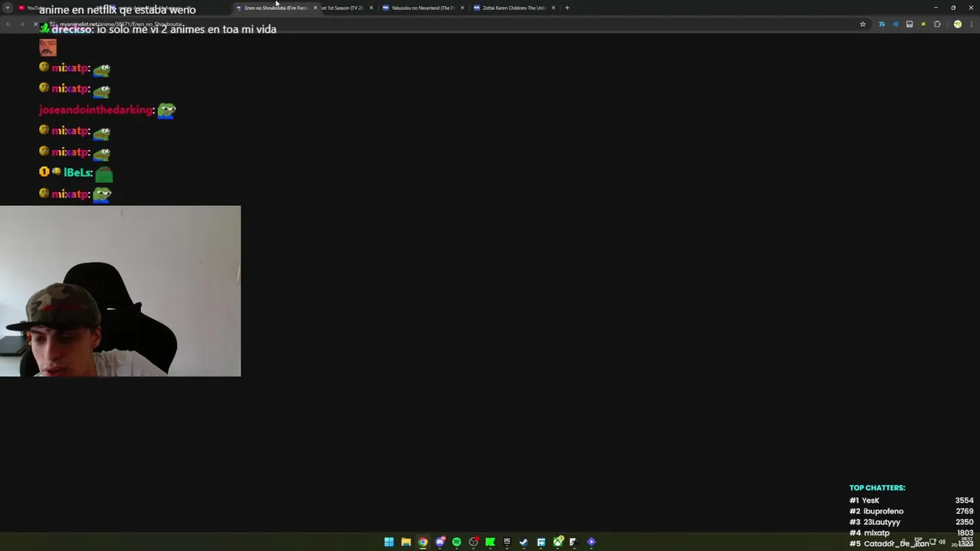Screen dimensions: 980x551
Task: Click the #2 ibuprofeno top chatter entry
Action: (x=877, y=511)
